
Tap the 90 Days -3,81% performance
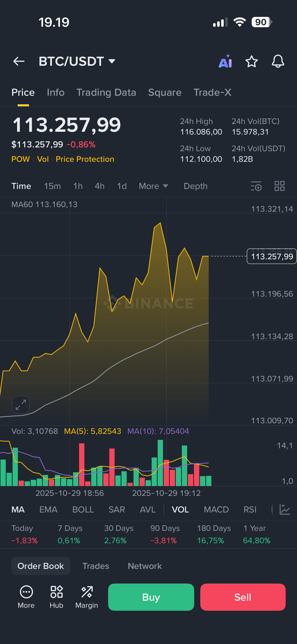coord(165,534)
